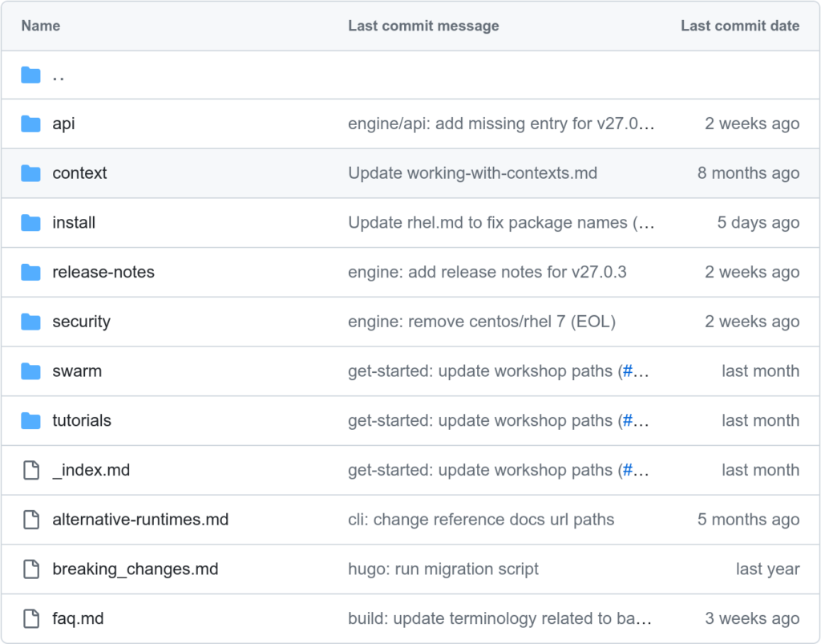This screenshot has width=821, height=644.
Task: Click the file icon beside breaking_changes.md
Action: point(30,569)
